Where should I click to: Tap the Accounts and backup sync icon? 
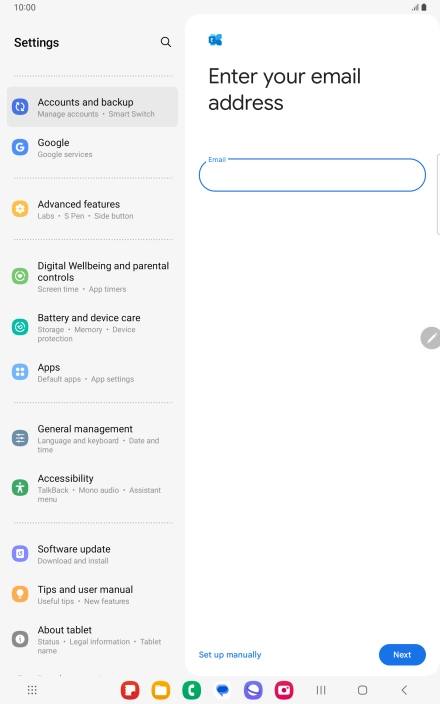(x=20, y=107)
